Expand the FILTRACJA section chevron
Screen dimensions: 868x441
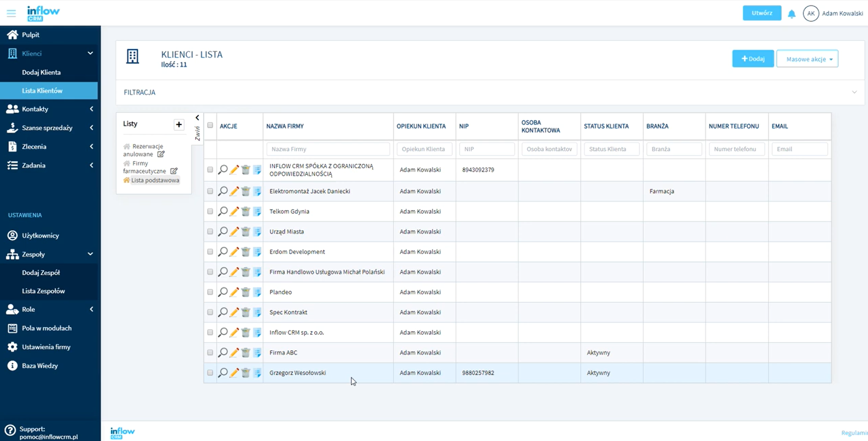(x=854, y=92)
